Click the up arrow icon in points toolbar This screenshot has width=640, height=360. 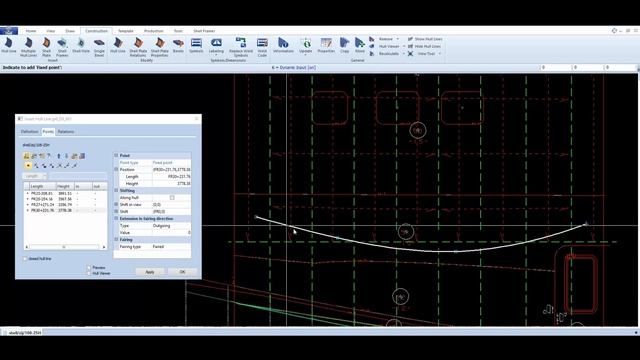pyautogui.click(x=58, y=156)
